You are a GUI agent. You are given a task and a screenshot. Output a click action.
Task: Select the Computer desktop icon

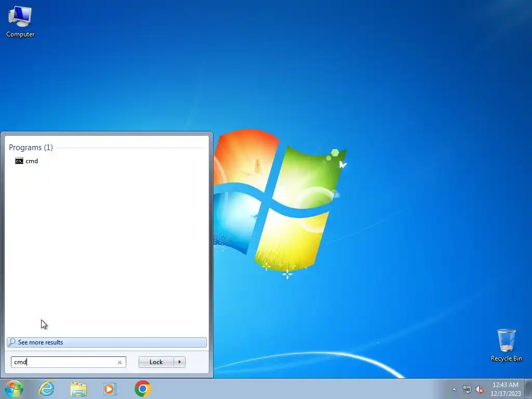click(20, 22)
